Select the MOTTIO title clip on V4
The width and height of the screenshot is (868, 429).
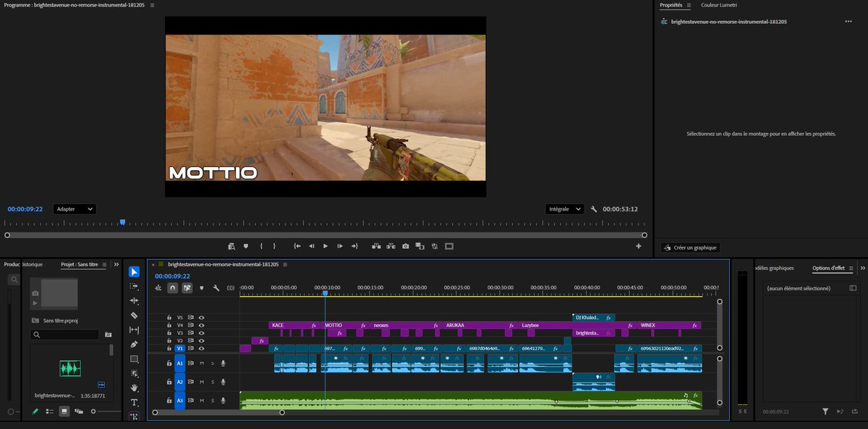click(x=346, y=326)
